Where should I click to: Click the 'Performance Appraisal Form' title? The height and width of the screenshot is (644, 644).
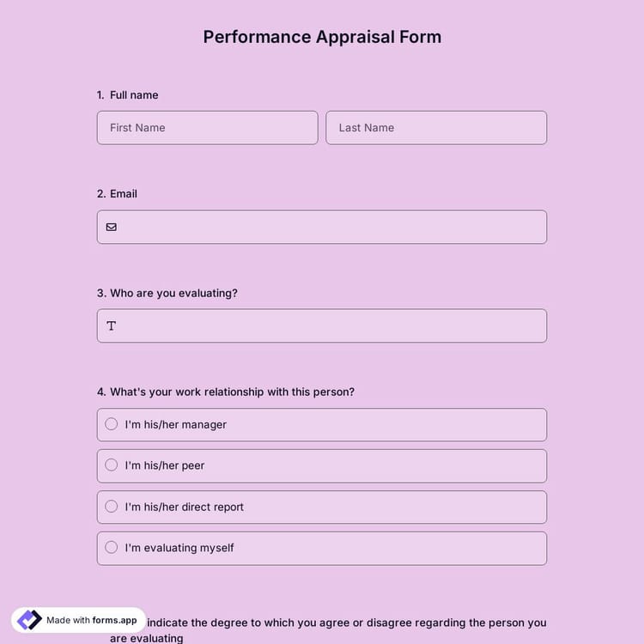click(322, 37)
